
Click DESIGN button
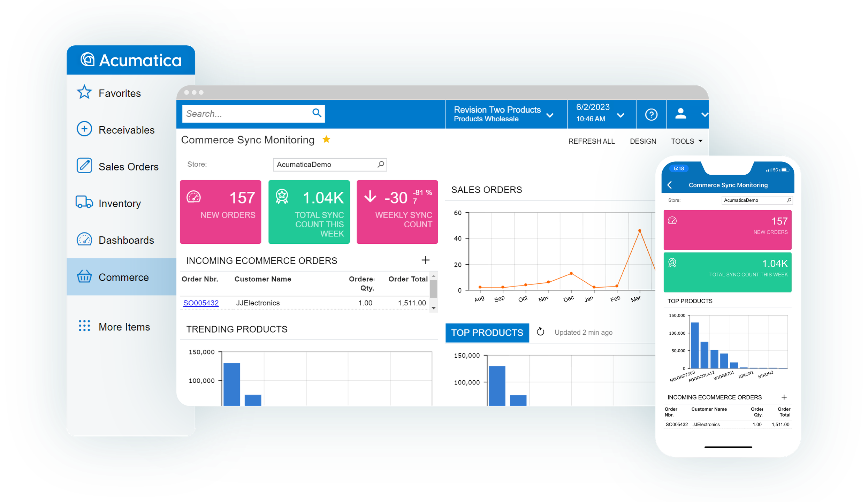[x=643, y=141]
